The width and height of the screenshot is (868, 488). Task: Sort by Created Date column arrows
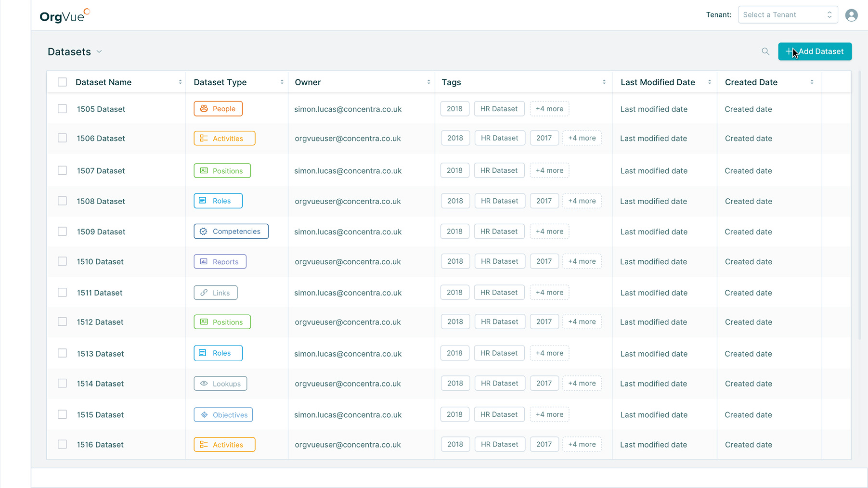click(x=812, y=82)
